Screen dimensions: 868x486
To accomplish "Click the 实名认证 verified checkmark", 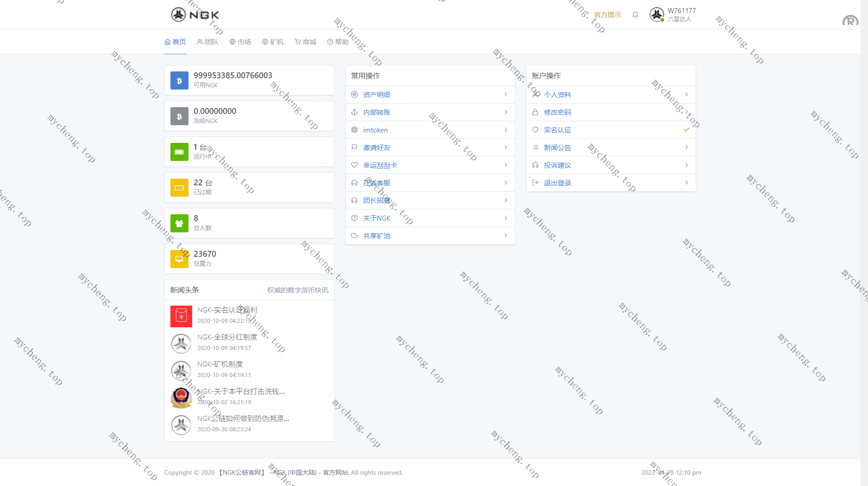I will tap(686, 130).
